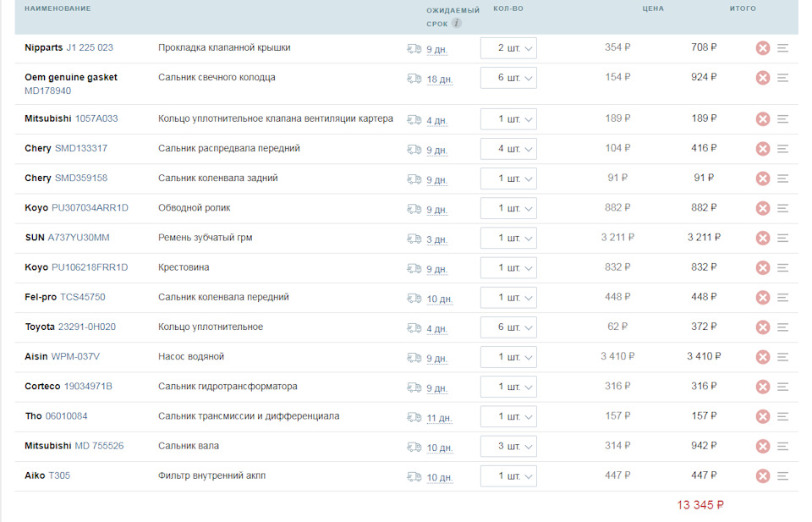Open quantity dropdown for Oem genuine gasket MD178940
This screenshot has height=522, width=812.
pyautogui.click(x=508, y=78)
